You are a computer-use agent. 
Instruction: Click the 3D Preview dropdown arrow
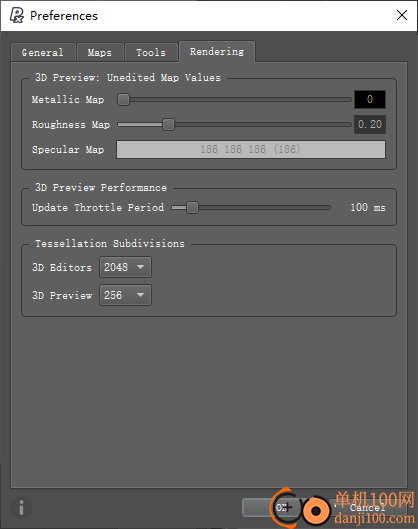[x=140, y=295]
